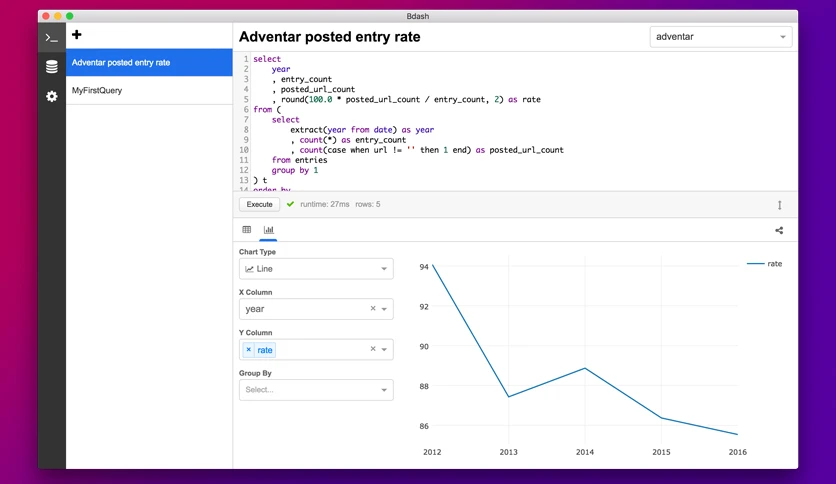
Task: Clear all Y Column selections
Action: coord(373,349)
